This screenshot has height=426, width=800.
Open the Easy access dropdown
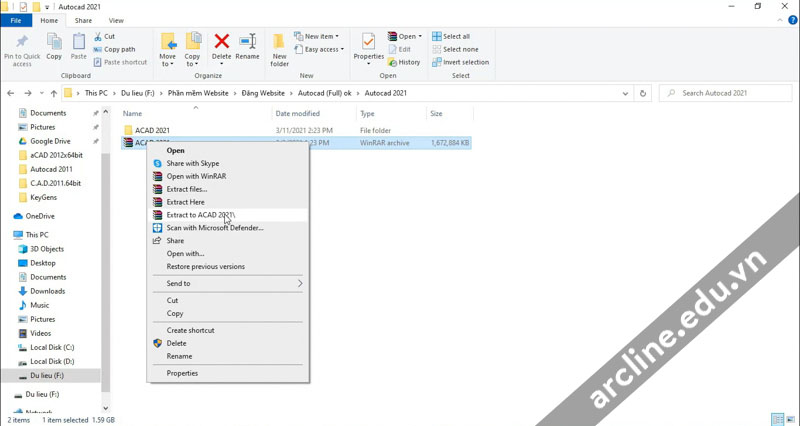(x=323, y=49)
